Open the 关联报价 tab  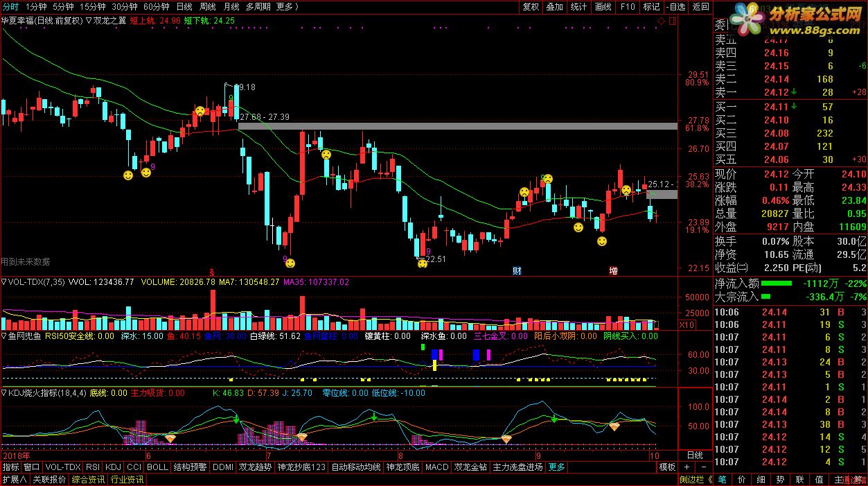click(49, 479)
